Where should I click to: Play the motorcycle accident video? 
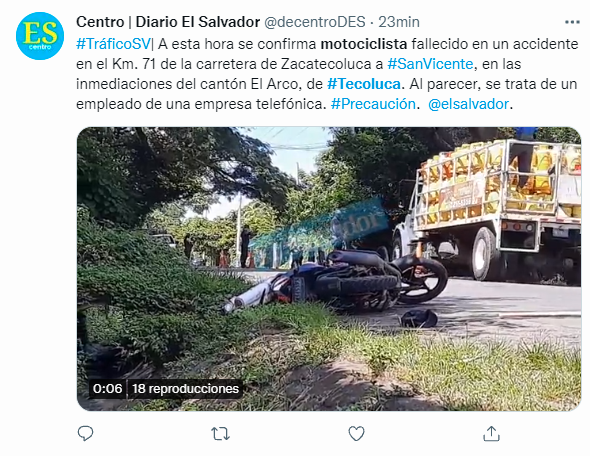click(329, 269)
